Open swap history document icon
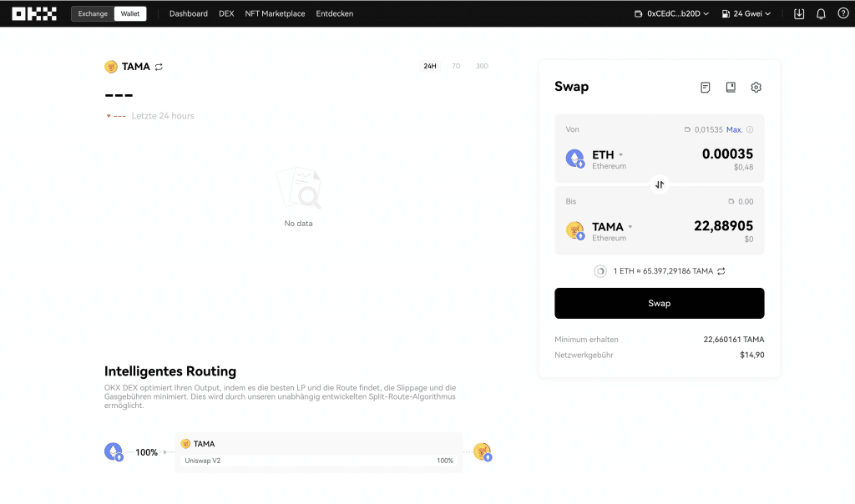Image resolution: width=855 pixels, height=504 pixels. point(705,87)
